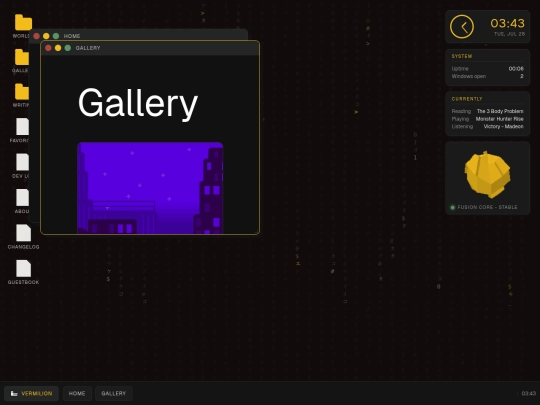The image size is (540, 405).
Task: Click the taskbar clock at bottom right
Action: tap(529, 393)
